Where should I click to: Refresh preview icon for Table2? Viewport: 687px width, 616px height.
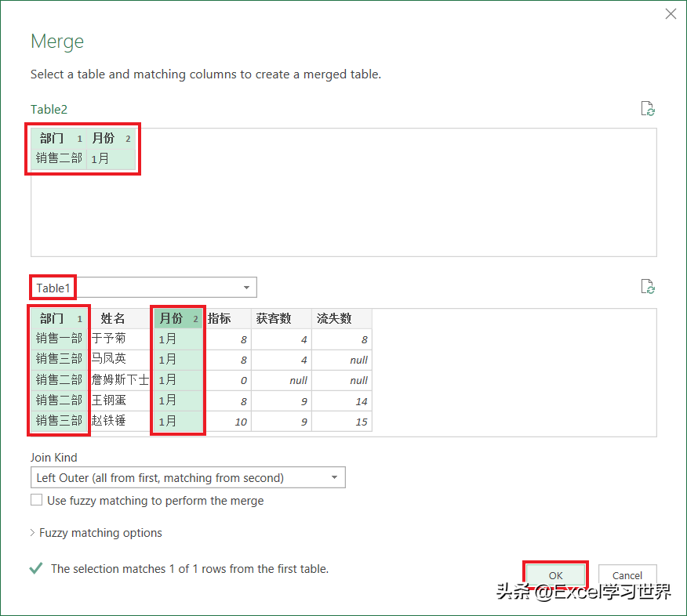point(648,109)
